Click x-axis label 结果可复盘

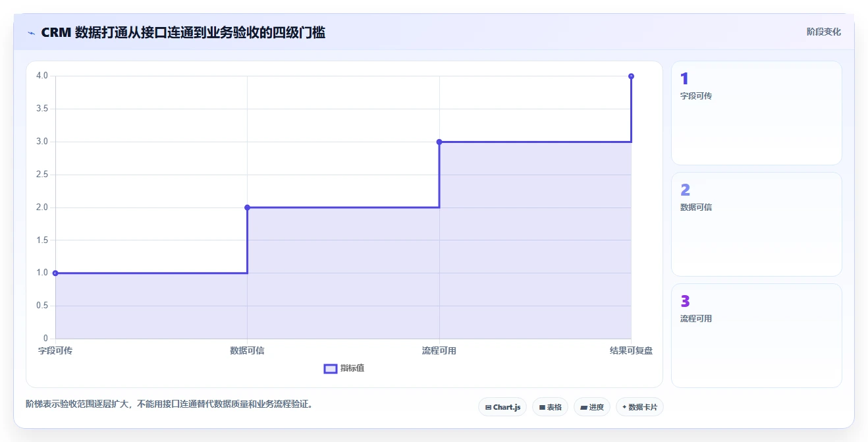click(631, 350)
